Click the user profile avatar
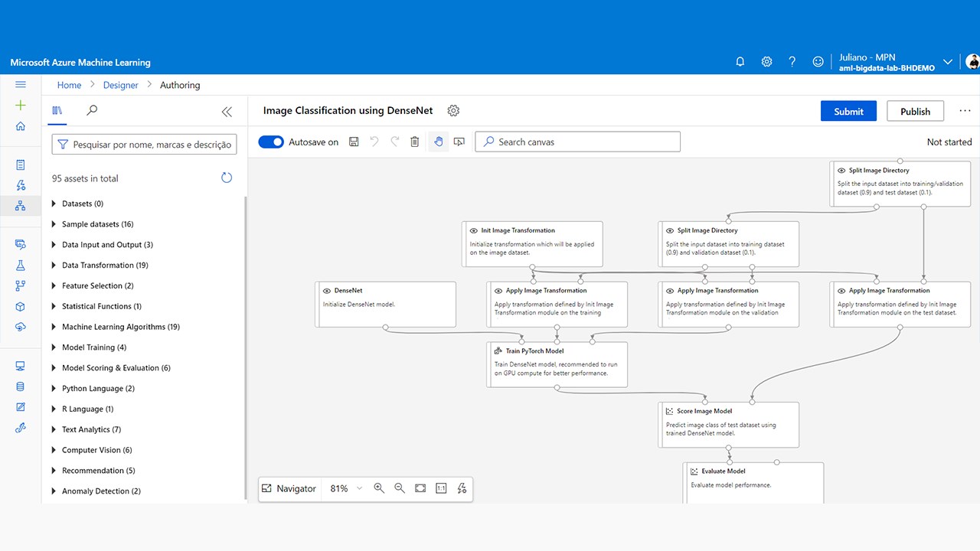The width and height of the screenshot is (980, 551). 972,62
